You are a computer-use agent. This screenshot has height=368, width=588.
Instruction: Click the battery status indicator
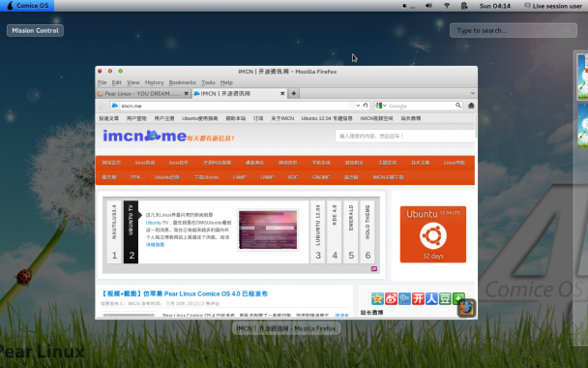(464, 6)
